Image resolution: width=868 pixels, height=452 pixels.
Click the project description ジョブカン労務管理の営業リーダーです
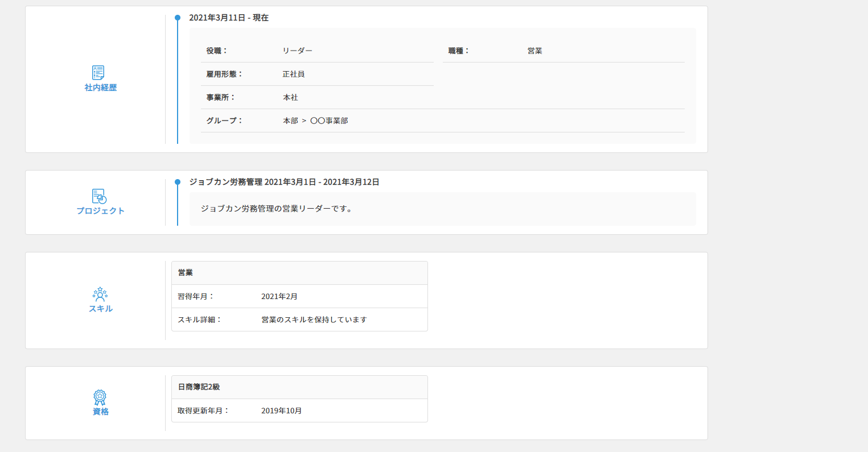277,209
